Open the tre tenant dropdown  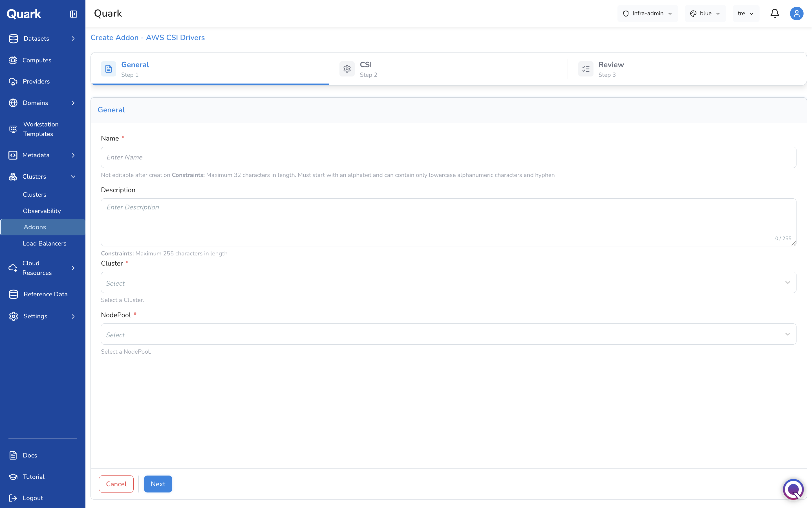[746, 14]
